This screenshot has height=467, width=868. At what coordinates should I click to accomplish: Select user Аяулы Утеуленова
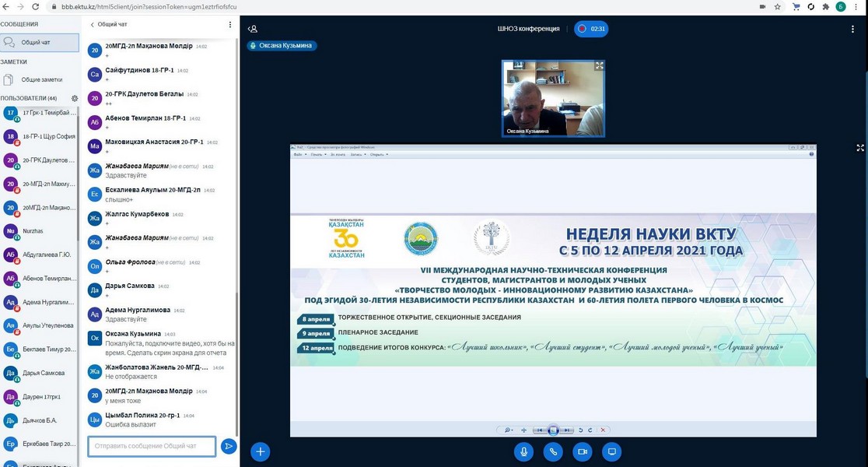pos(40,326)
